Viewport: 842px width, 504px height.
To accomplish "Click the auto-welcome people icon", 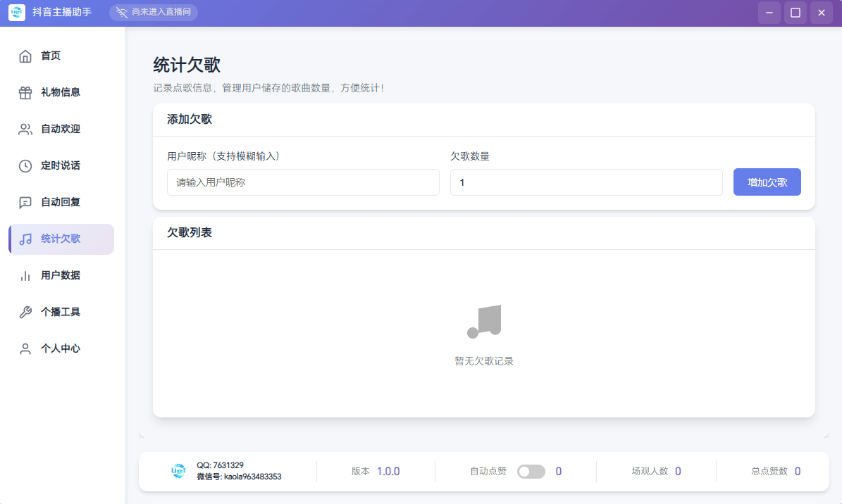I will (25, 129).
